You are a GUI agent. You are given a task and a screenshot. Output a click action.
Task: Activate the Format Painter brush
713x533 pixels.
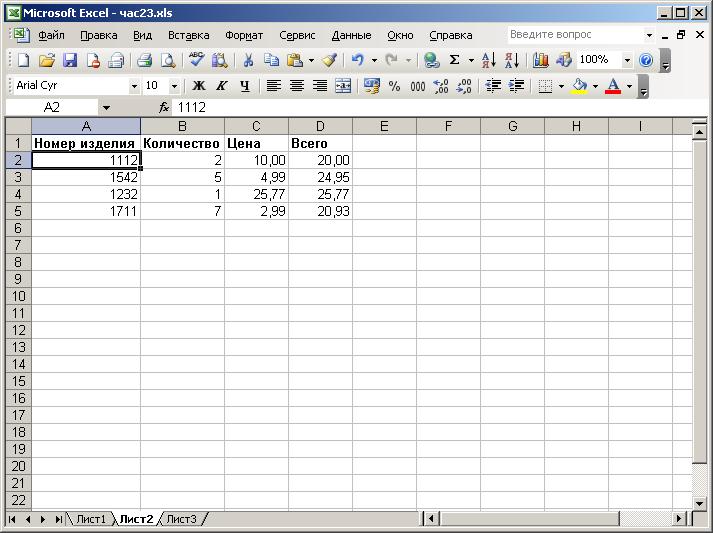click(330, 60)
